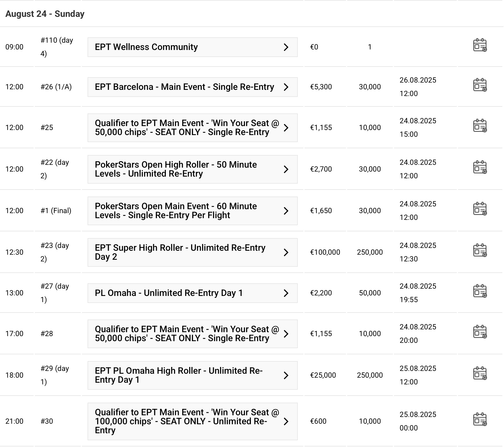Expand PL Omaha Unlimited Re-Entry chevron

286,293
